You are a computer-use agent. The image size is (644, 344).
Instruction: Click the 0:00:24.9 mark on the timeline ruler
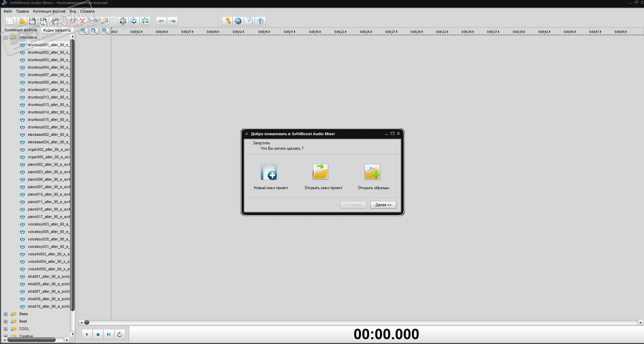(366, 32)
